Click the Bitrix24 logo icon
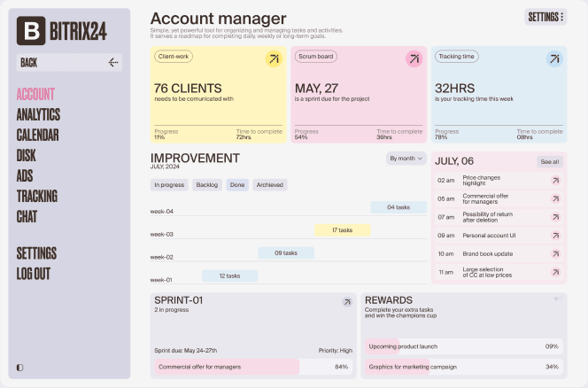This screenshot has height=388, width=588. (31, 31)
